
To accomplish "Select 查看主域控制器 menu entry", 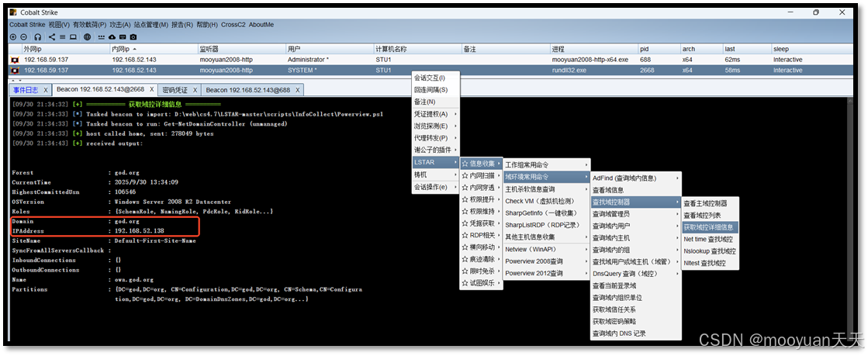I will 710,203.
